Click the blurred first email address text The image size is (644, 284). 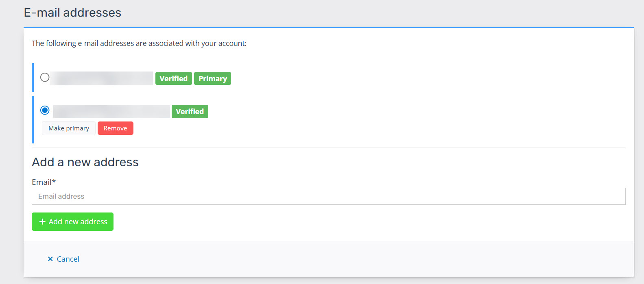[x=102, y=78]
